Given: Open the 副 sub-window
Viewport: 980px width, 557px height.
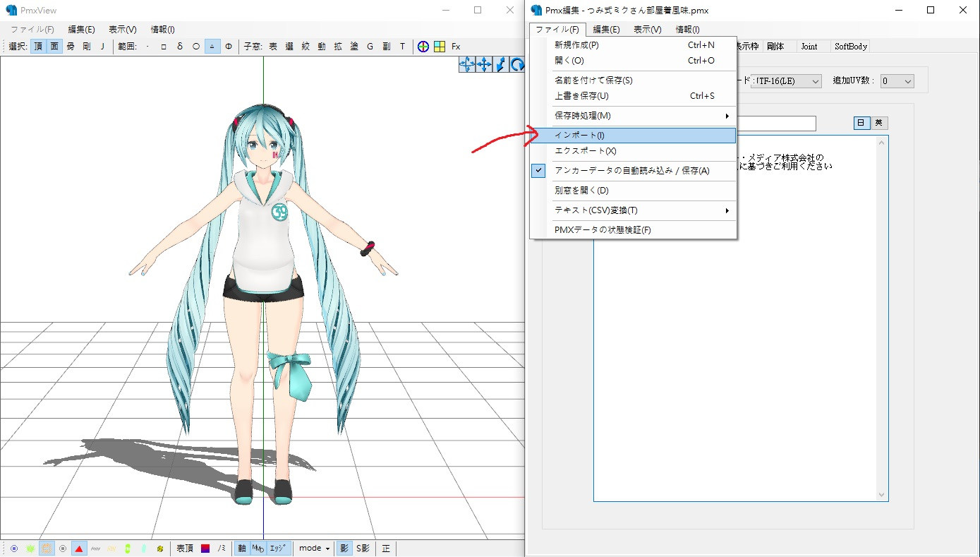Looking at the screenshot, I should 387,47.
